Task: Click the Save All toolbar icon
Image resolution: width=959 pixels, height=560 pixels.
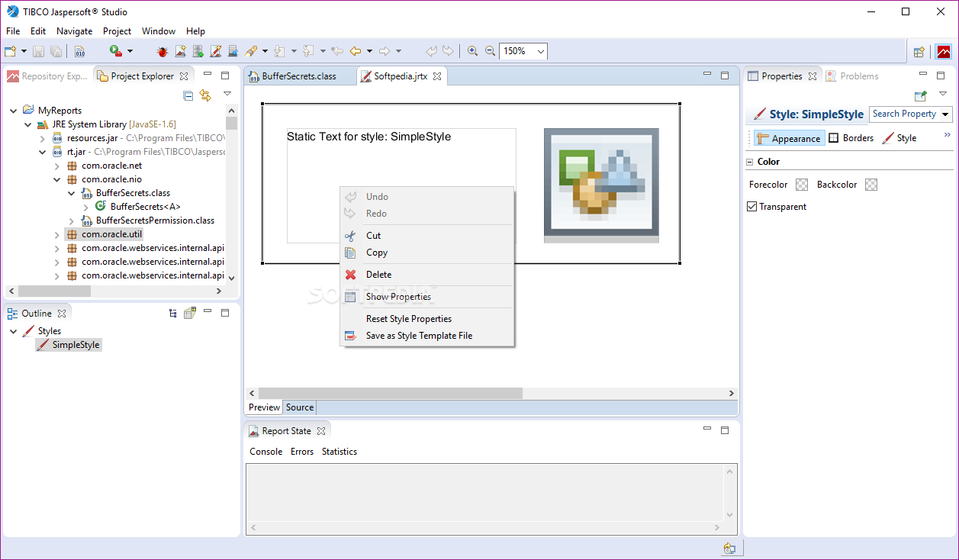Action: click(x=56, y=51)
